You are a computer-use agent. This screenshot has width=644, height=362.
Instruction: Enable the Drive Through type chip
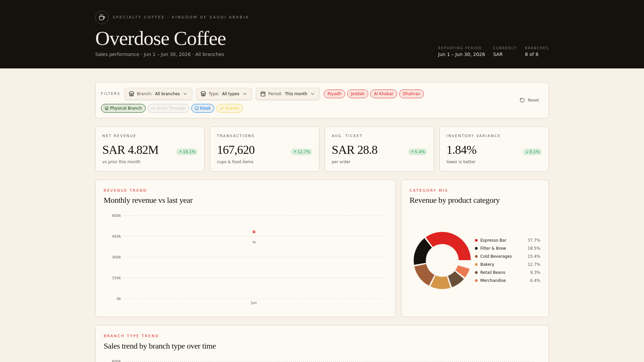[168, 108]
